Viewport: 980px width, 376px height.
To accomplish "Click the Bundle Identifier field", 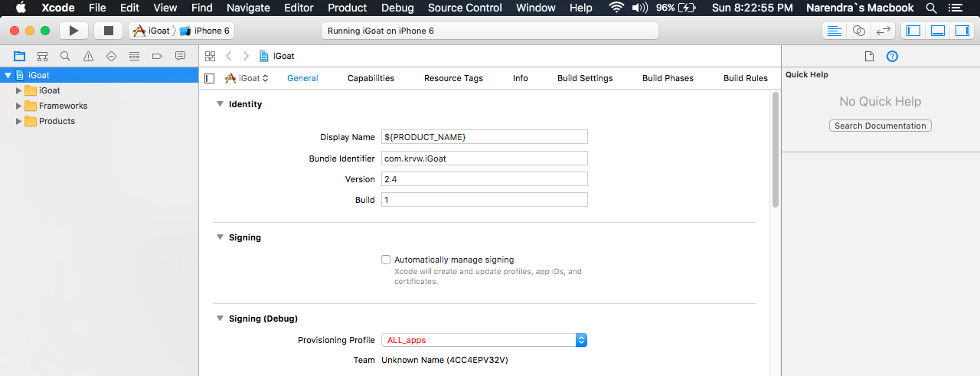I will click(485, 159).
